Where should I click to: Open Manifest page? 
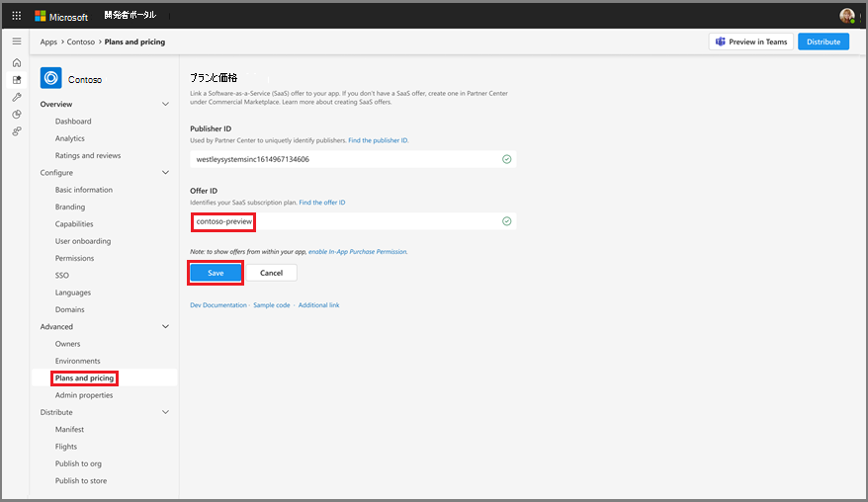click(69, 430)
